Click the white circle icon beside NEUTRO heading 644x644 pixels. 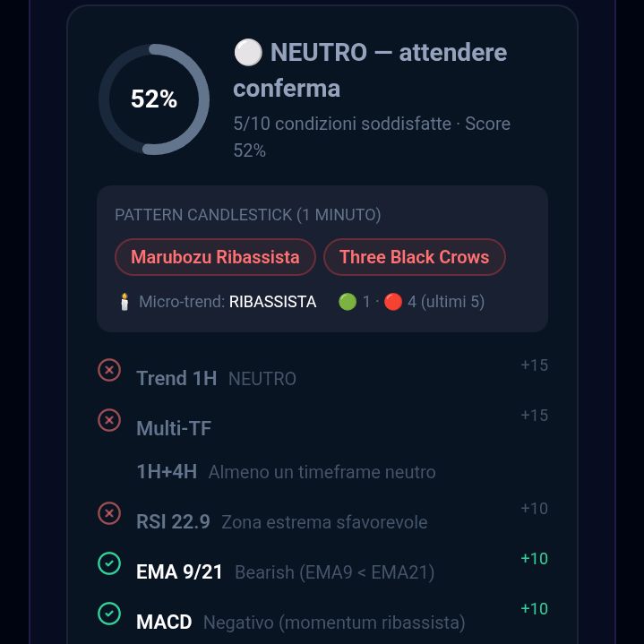coord(248,53)
